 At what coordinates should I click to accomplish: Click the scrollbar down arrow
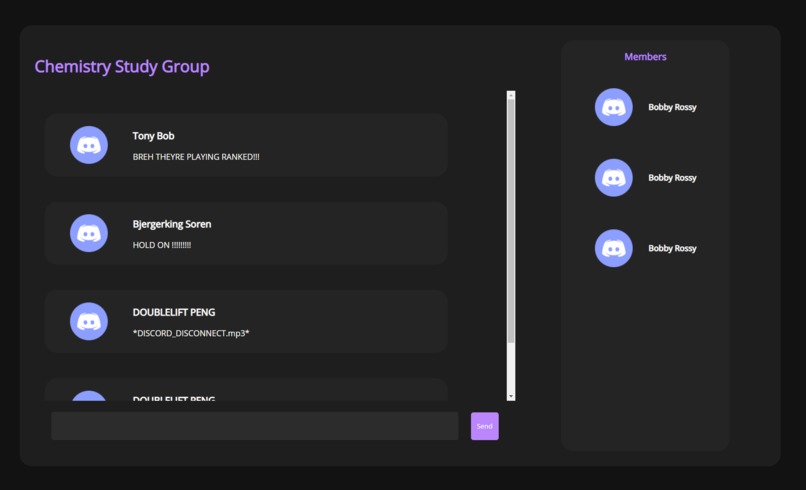click(x=511, y=396)
